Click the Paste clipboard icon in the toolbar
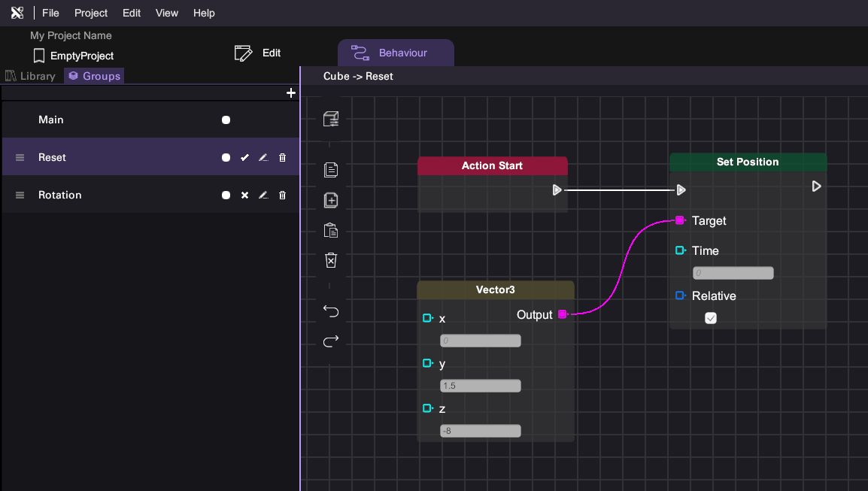868x491 pixels. click(331, 231)
